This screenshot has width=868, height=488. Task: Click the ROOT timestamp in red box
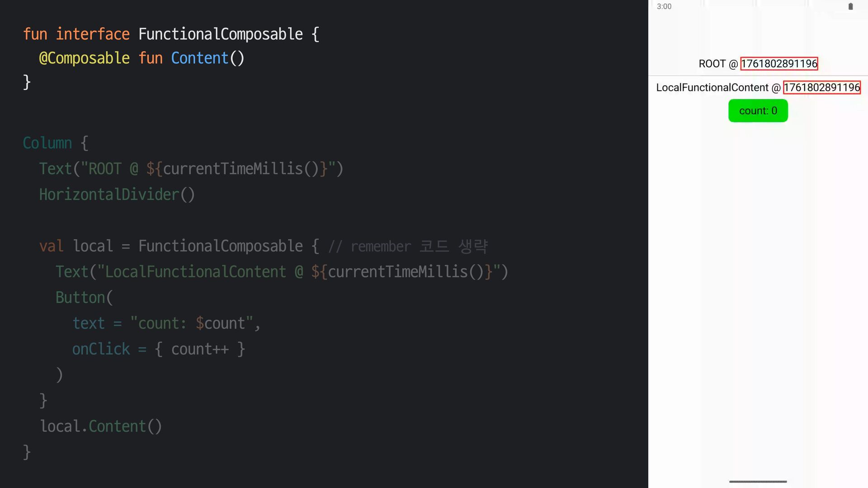click(x=779, y=64)
